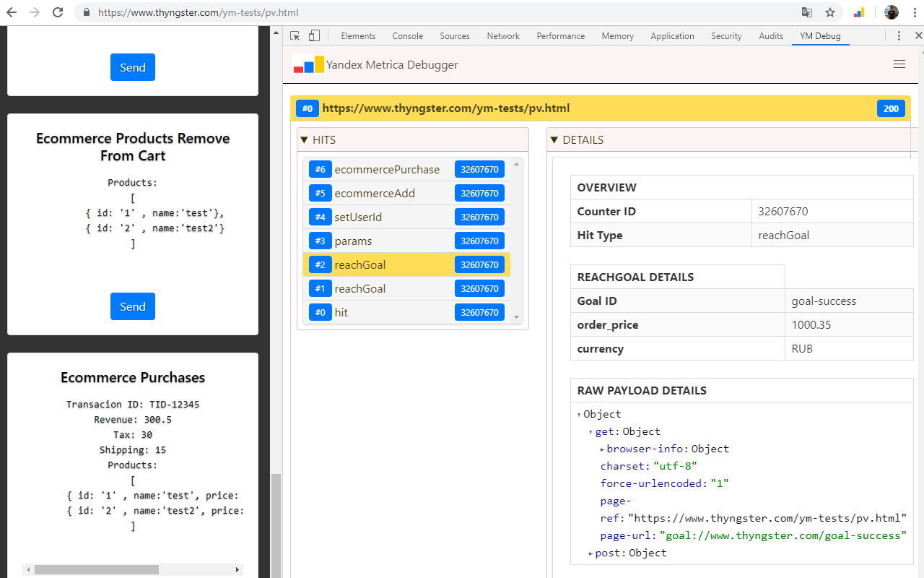Click the RUB currency value
The image size is (924, 578).
click(x=802, y=348)
